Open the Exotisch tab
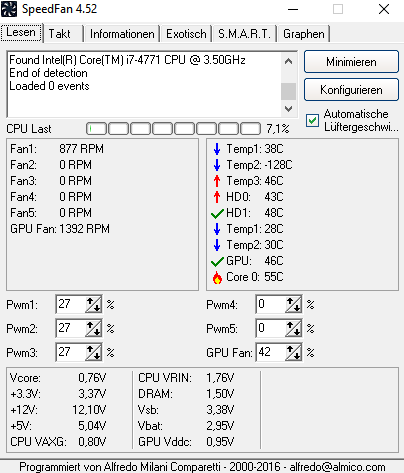The image size is (404, 473). pyautogui.click(x=186, y=34)
